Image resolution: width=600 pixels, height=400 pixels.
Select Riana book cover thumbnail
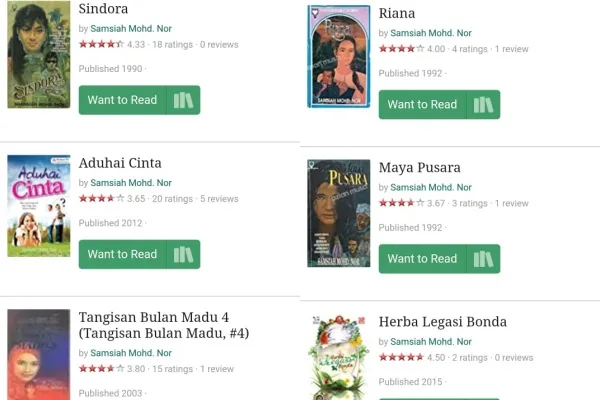[339, 56]
